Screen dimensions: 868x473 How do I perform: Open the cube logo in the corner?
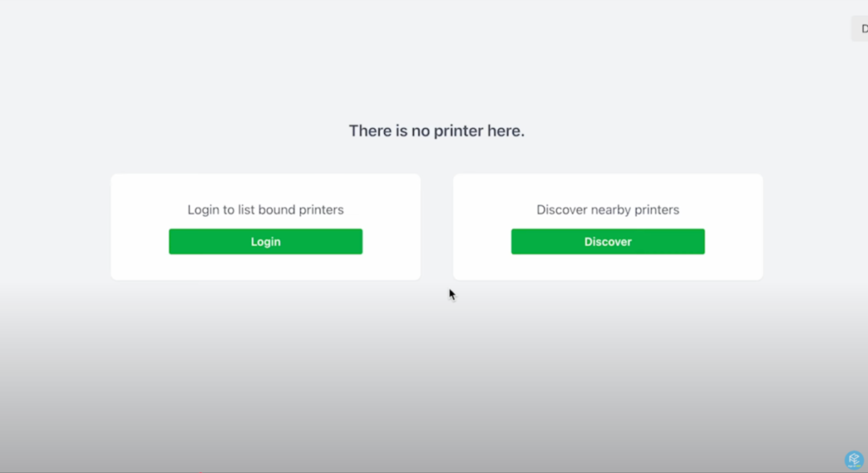[854, 459]
